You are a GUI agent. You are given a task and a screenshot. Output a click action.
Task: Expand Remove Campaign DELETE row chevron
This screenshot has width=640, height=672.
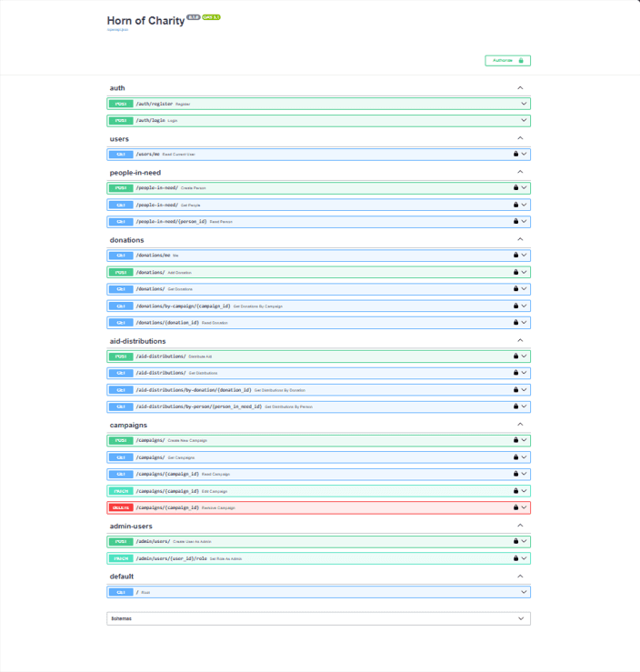pos(524,507)
